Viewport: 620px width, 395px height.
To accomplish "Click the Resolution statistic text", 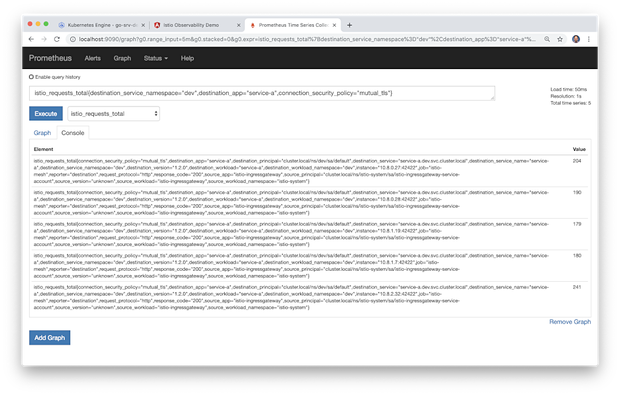I will pos(566,96).
